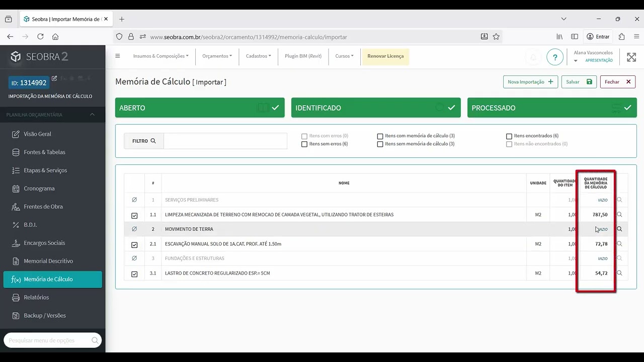The height and width of the screenshot is (362, 644).
Task: Click the sidebar search magnifier icon
Action: click(95, 340)
